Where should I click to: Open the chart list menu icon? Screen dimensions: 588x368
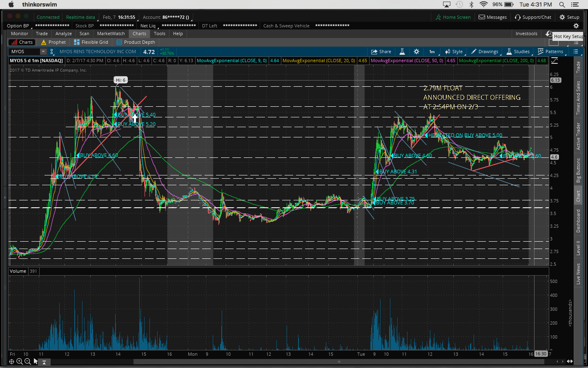click(576, 52)
